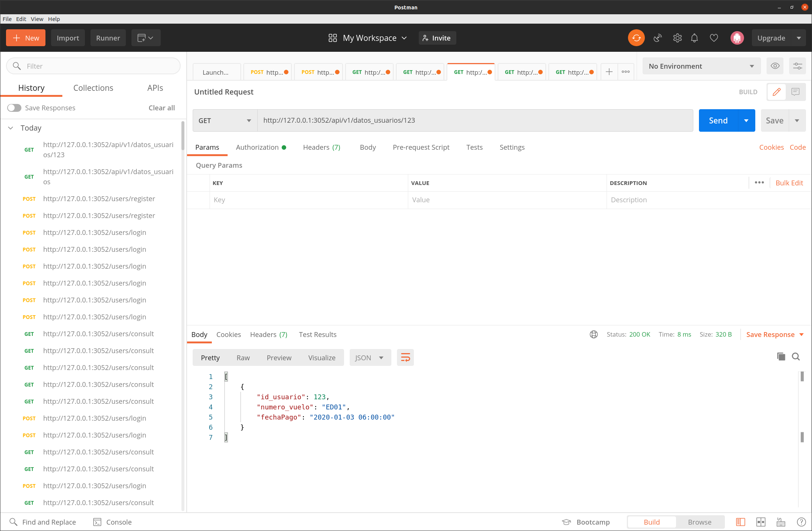Open the request Headers (7) tab

(x=321, y=147)
